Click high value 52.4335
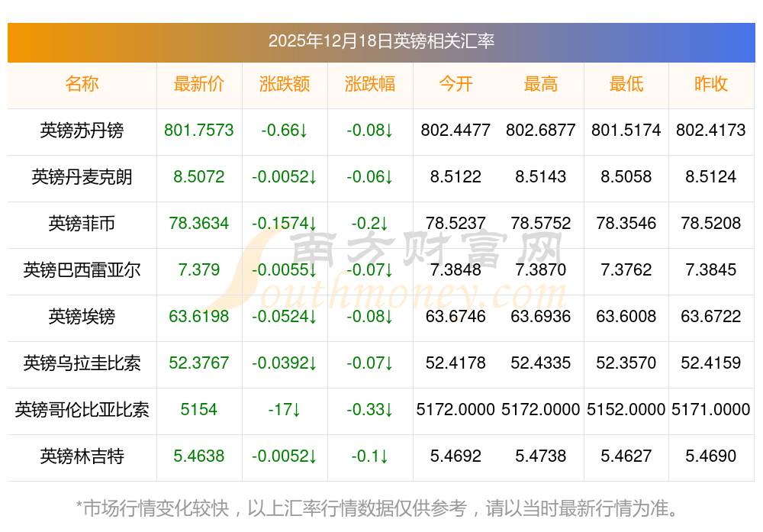Image resolution: width=763 pixels, height=532 pixels. pyautogui.click(x=541, y=363)
